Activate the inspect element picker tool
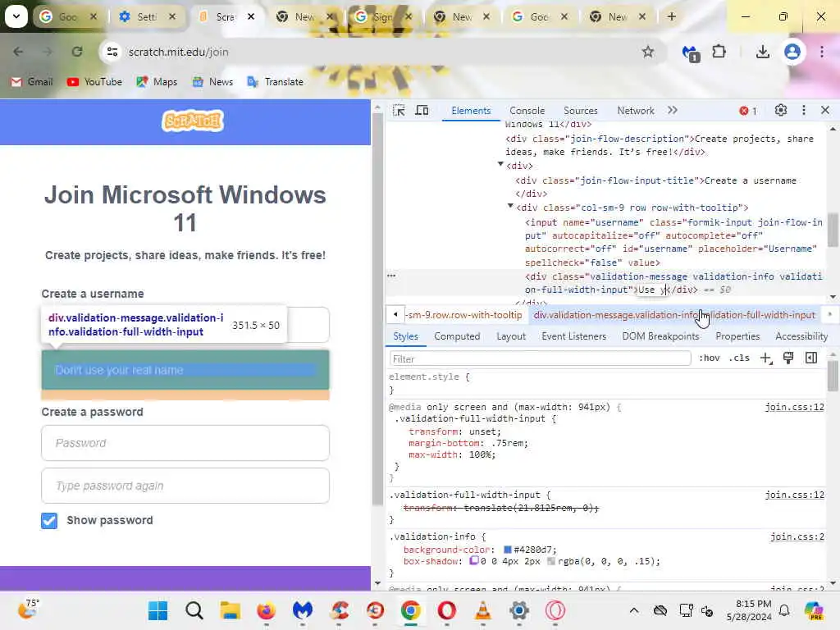Screen dimensions: 840x630 [x=399, y=111]
